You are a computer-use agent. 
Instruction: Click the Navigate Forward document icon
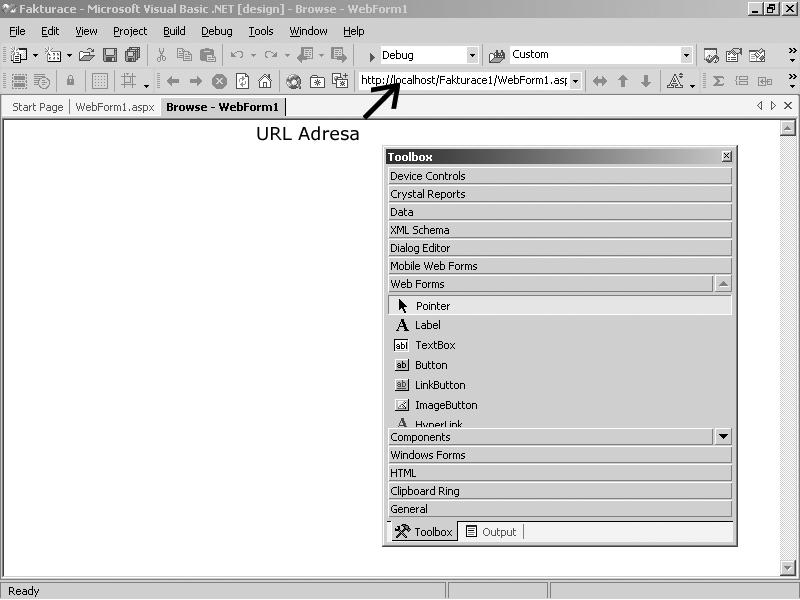(339, 55)
